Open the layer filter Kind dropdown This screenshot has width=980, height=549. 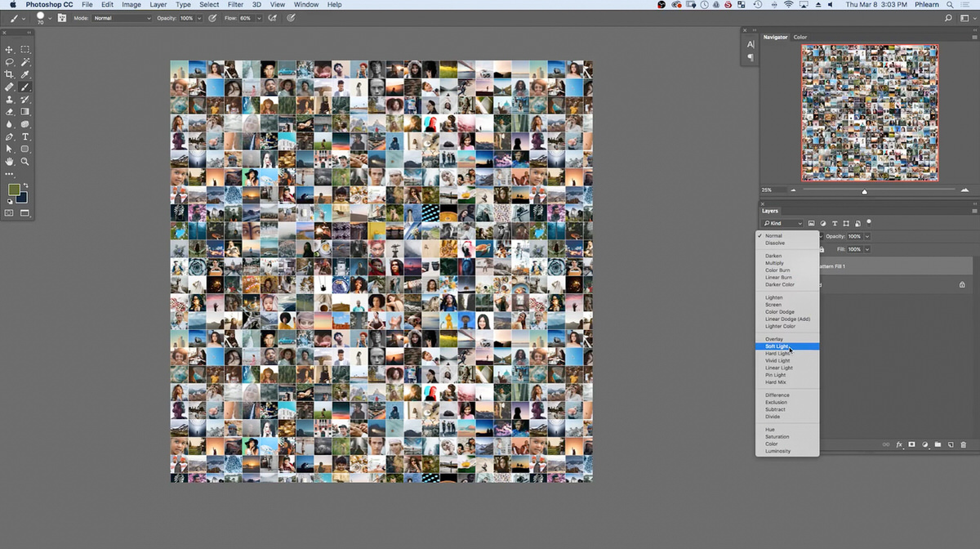(x=780, y=222)
